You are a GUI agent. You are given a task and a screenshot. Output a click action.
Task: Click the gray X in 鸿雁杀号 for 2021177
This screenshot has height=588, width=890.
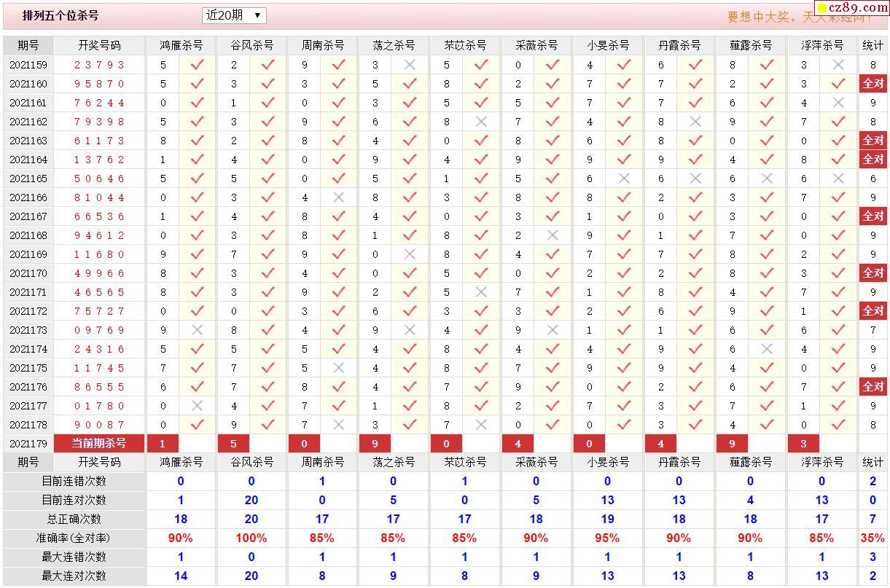click(x=197, y=406)
